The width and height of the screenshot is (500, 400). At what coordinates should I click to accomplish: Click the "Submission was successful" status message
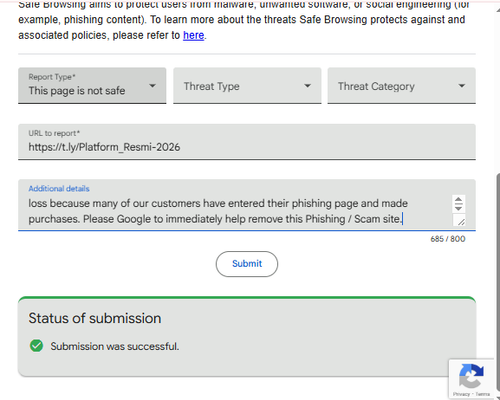[x=115, y=346]
